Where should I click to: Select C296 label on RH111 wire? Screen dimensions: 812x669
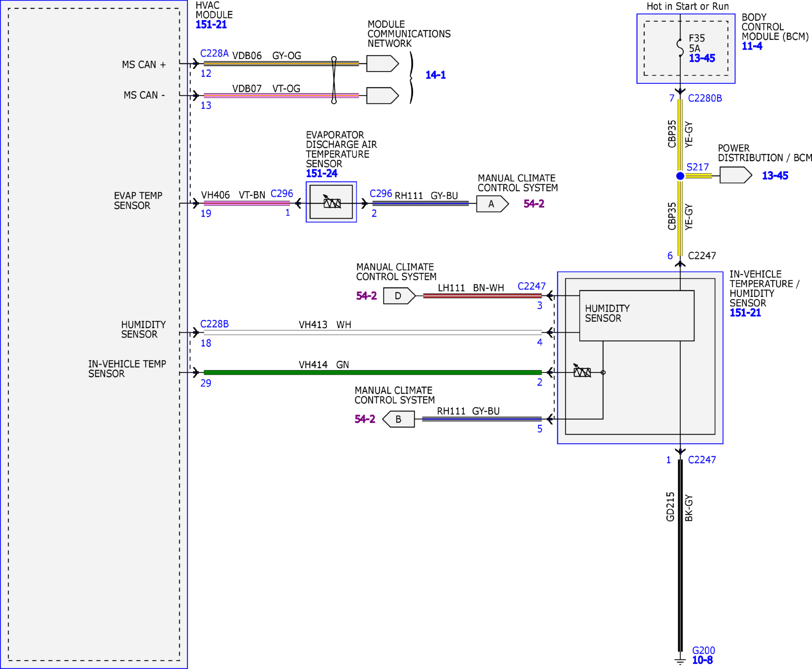tap(380, 193)
